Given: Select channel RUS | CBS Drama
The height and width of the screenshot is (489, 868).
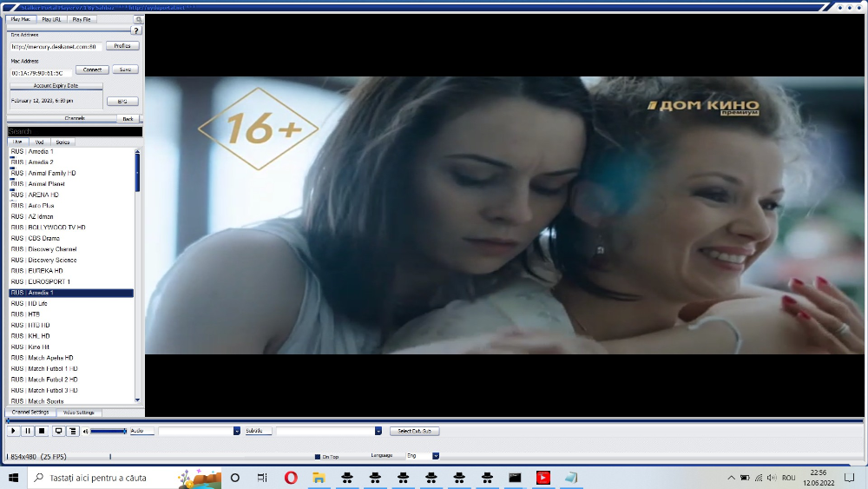Looking at the screenshot, I should 71,238.
